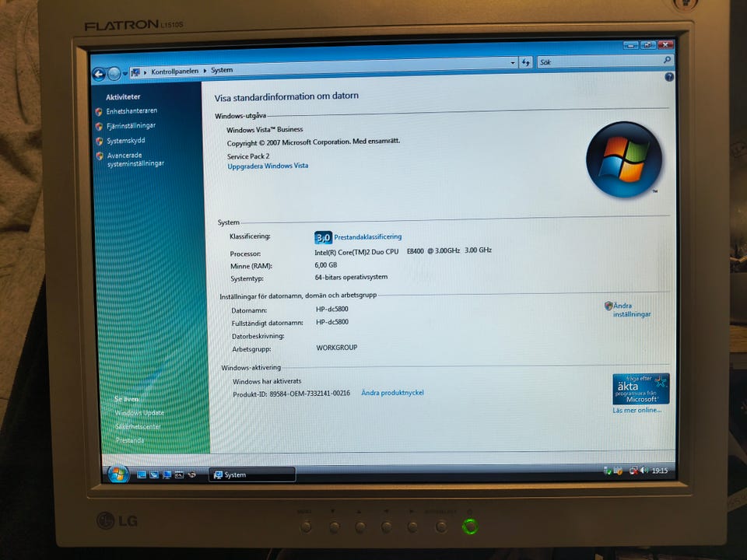The width and height of the screenshot is (747, 560).
Task: Open the address bar history dropdown
Action: (513, 62)
